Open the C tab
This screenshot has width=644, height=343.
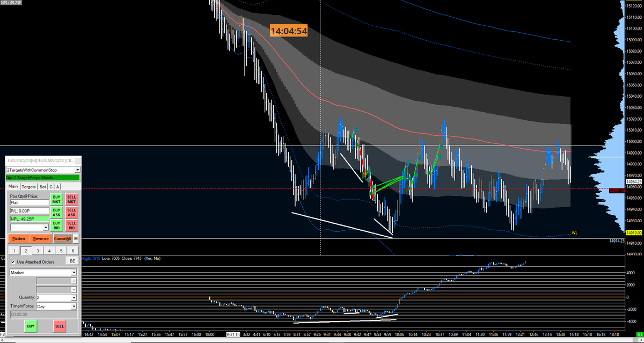51,187
